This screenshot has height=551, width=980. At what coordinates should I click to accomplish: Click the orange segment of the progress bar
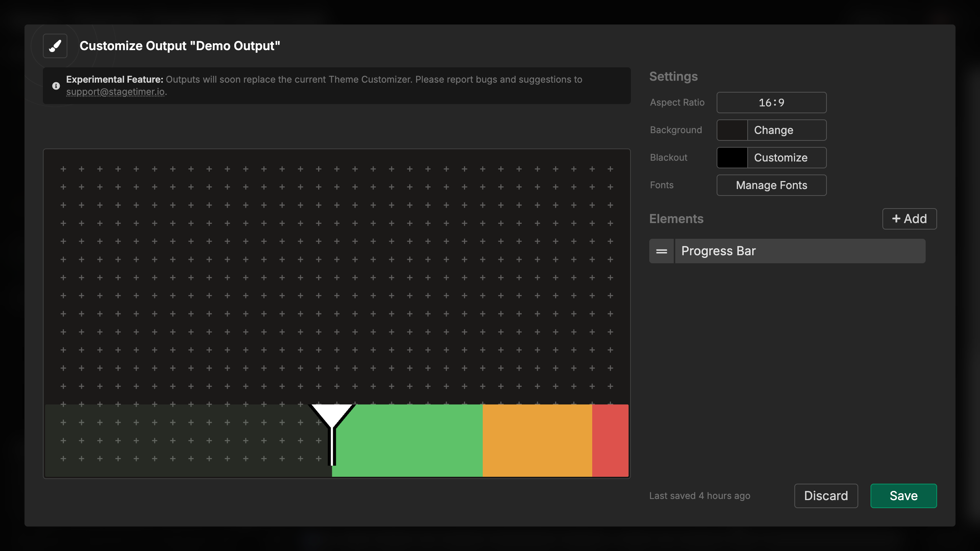(x=538, y=440)
